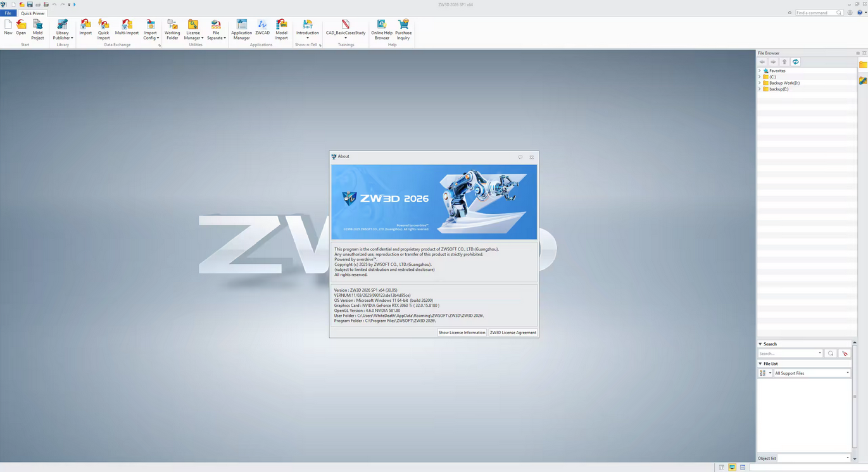The height and width of the screenshot is (472, 868).
Task: Open the Model Import tool
Action: pos(281,30)
